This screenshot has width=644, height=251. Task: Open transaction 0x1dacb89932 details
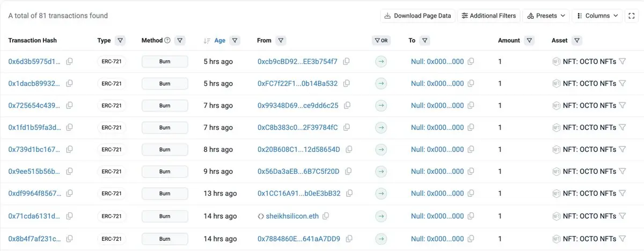[34, 84]
